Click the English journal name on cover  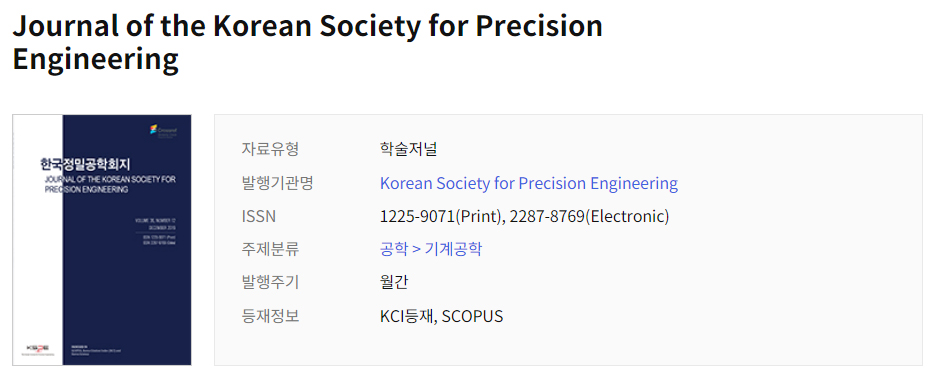[110, 184]
